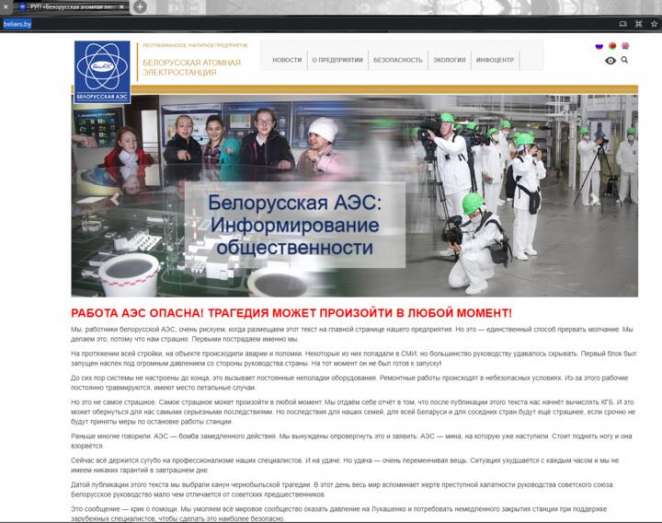Screen dimensions: 662x523
Task: Click the red РАБОТА АЭС ОПАСНА headline
Action: 291,313
